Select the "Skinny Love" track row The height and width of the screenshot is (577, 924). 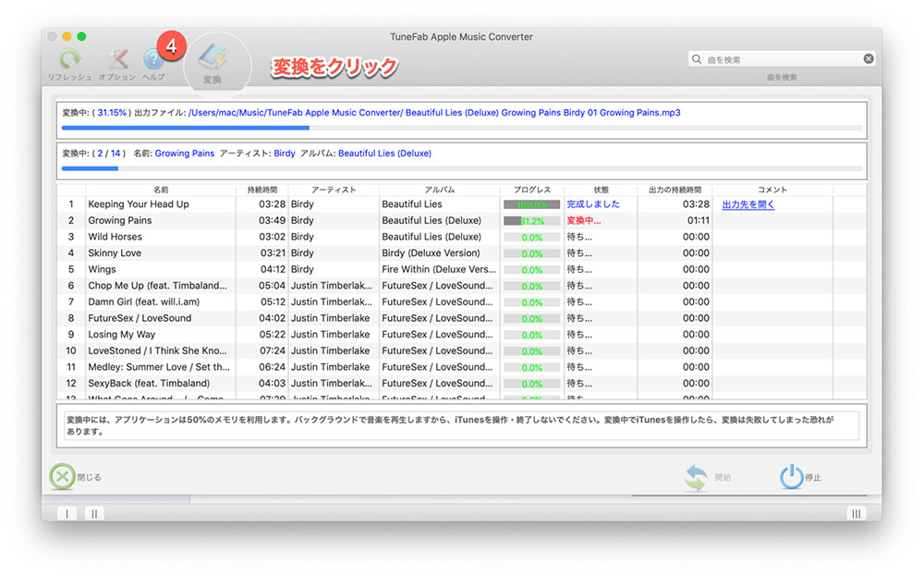[461, 253]
